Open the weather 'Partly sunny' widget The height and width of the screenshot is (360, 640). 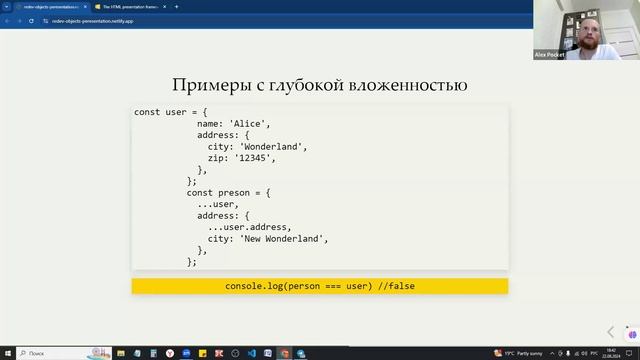click(x=518, y=353)
